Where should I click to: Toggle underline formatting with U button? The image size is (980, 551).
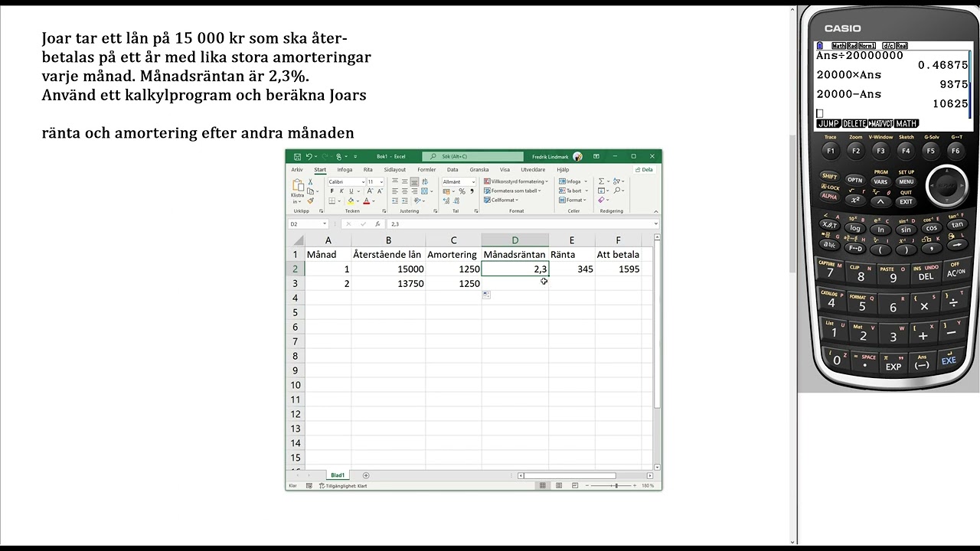coord(351,191)
